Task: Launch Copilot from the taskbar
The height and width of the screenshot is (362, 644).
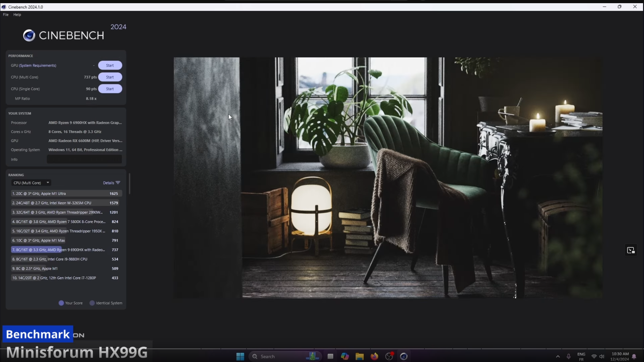Action: (345, 356)
